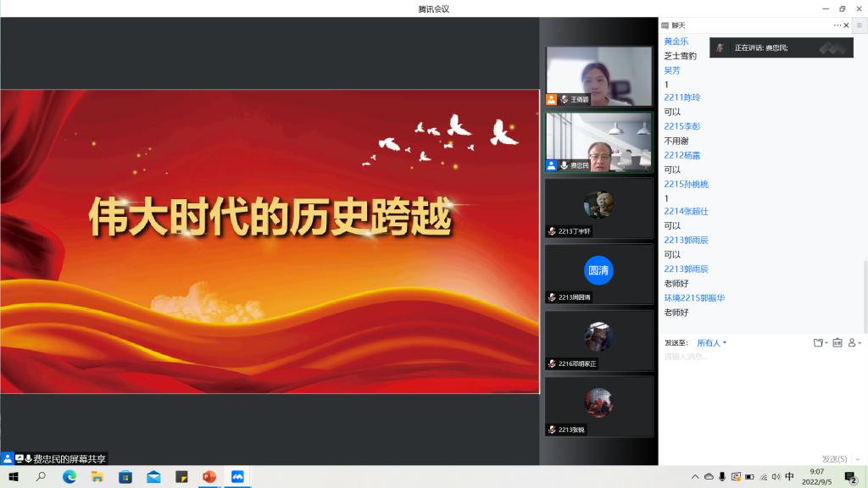The width and height of the screenshot is (868, 488).
Task: Click sender name 环境2215郭振华 in chat
Action: click(x=694, y=298)
